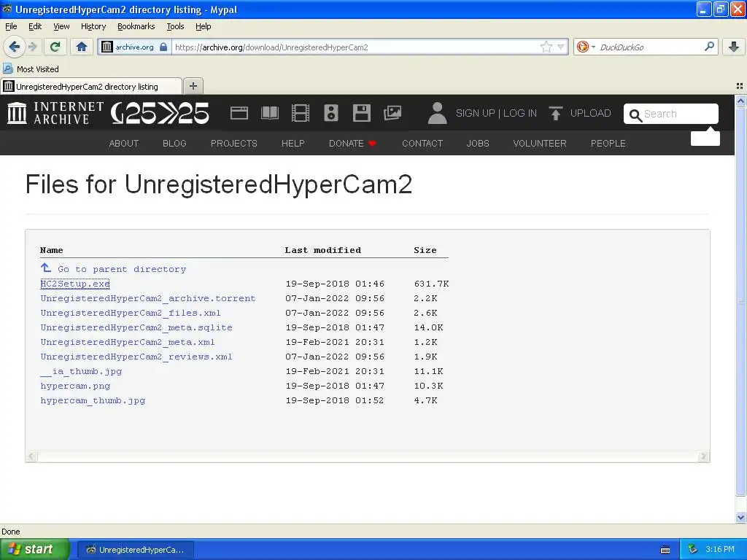
Task: Bookmark this page with the star icon
Action: 546,47
